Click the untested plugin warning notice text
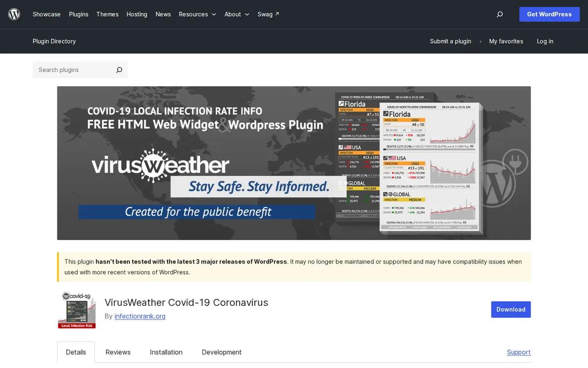This screenshot has width=588, height=368. [x=294, y=267]
